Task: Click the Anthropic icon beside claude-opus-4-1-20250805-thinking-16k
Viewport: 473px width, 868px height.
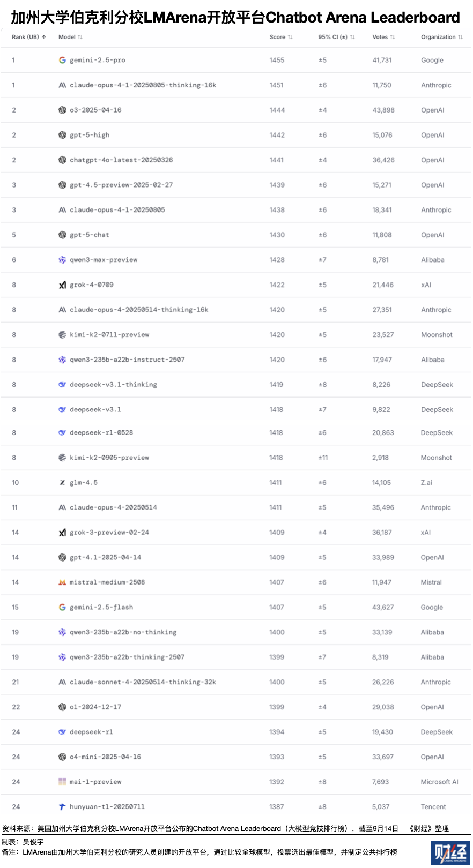Action: (x=62, y=85)
